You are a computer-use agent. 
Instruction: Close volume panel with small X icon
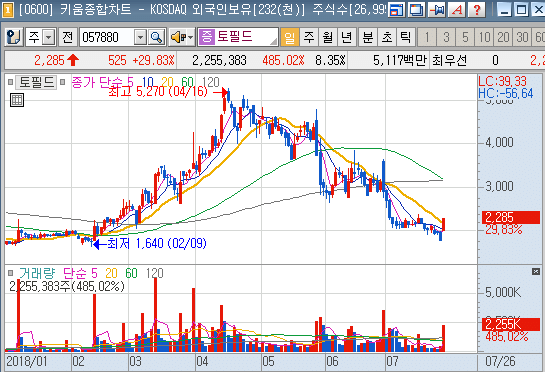click(x=536, y=272)
